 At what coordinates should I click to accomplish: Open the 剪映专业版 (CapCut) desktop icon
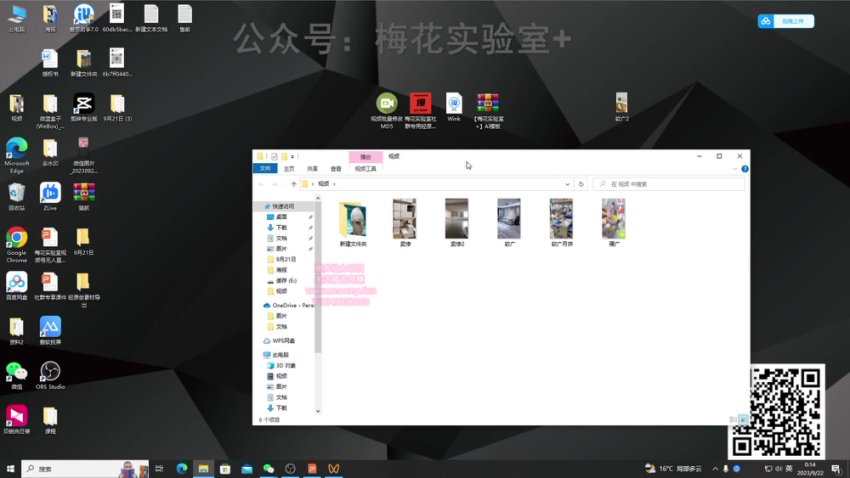(83, 104)
